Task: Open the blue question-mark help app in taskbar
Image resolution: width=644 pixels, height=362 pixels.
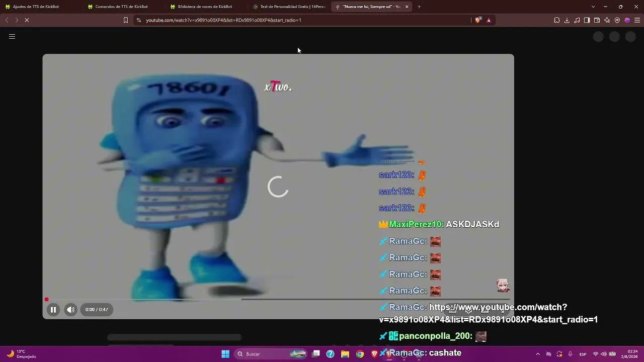Action: (331, 354)
